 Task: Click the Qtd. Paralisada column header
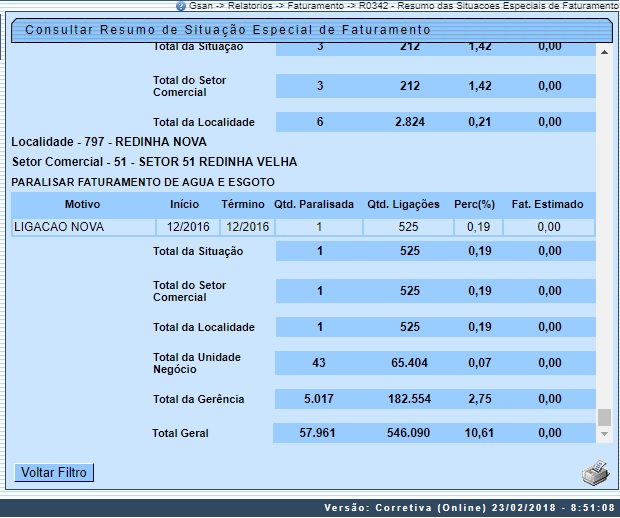pos(314,204)
